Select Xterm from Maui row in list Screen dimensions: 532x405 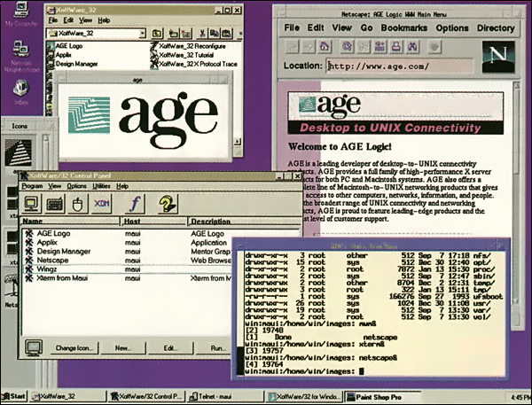[x=127, y=278]
